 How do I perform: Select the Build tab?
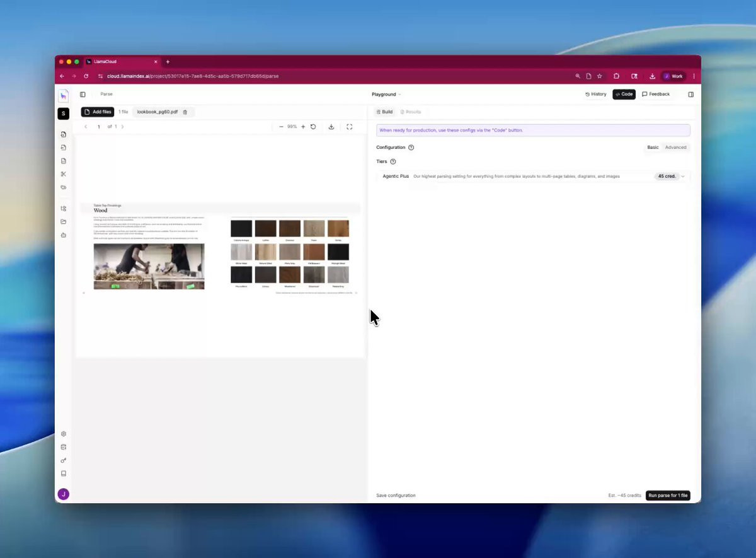[x=384, y=112]
